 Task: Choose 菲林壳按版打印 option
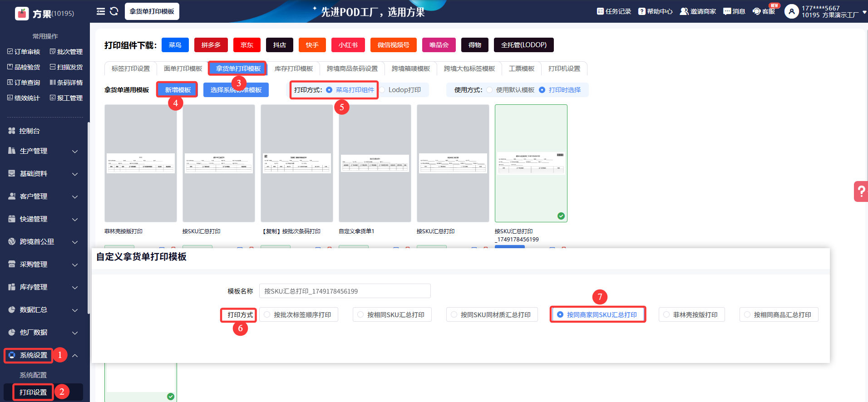[691, 314]
